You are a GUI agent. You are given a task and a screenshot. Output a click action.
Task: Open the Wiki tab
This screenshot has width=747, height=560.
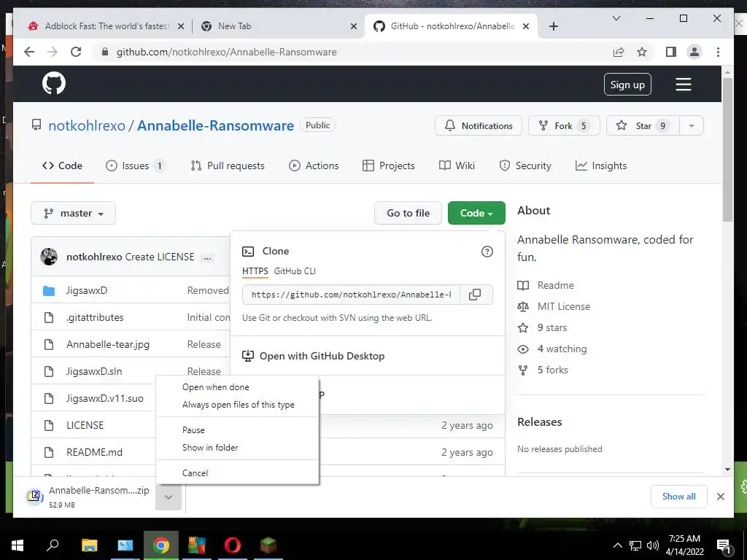pyautogui.click(x=457, y=166)
